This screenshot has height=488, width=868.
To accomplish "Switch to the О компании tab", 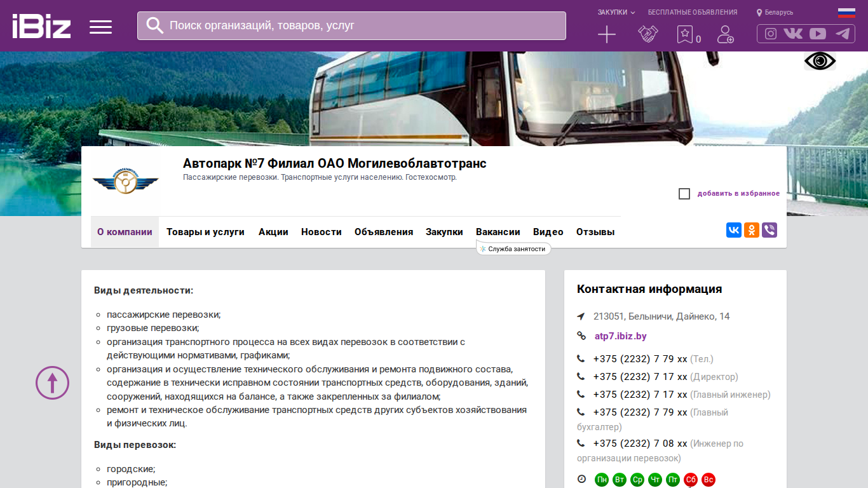I will [125, 232].
